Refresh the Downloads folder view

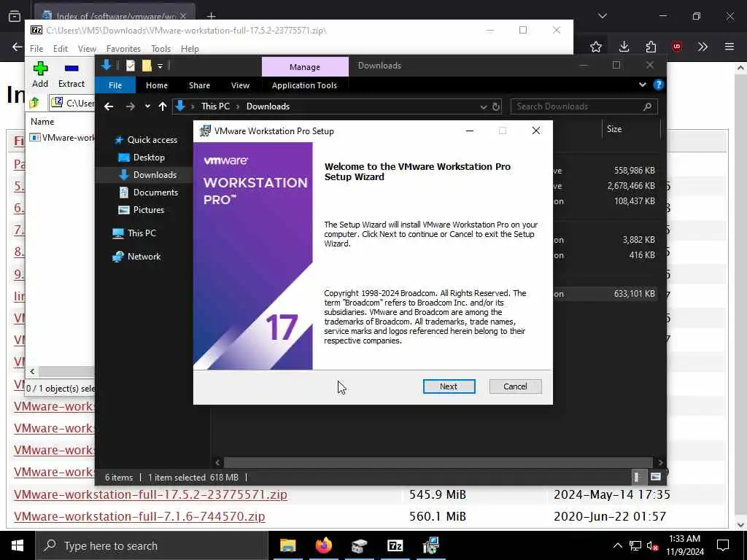point(496,106)
